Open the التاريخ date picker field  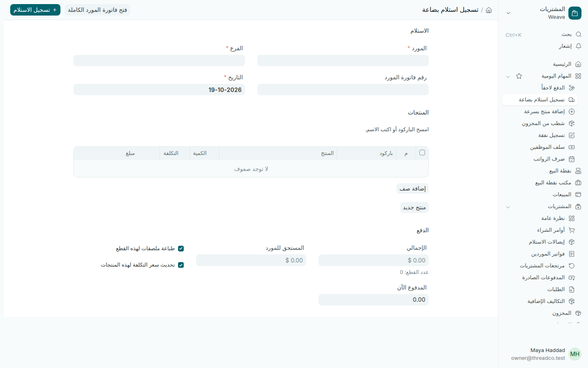click(x=159, y=90)
